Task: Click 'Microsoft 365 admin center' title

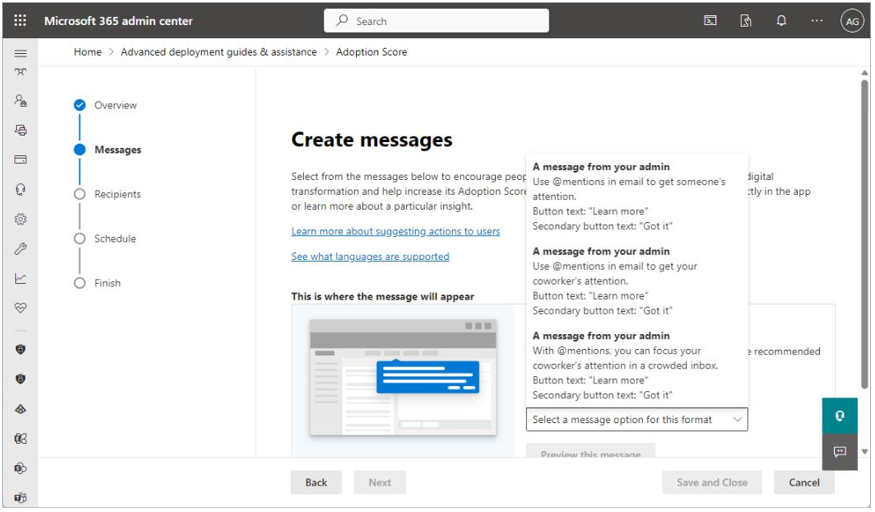Action: tap(118, 21)
